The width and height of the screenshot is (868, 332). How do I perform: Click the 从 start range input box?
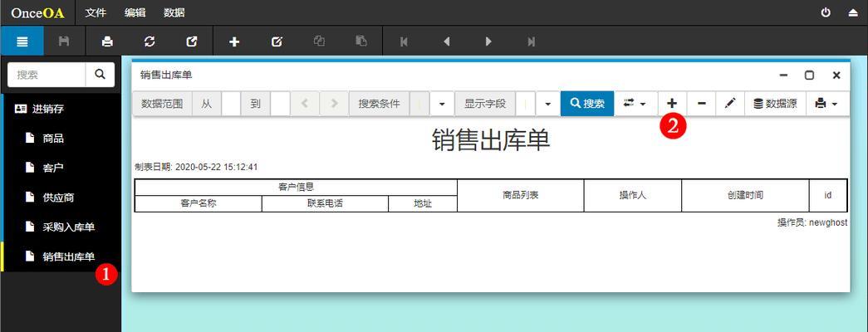(x=231, y=104)
